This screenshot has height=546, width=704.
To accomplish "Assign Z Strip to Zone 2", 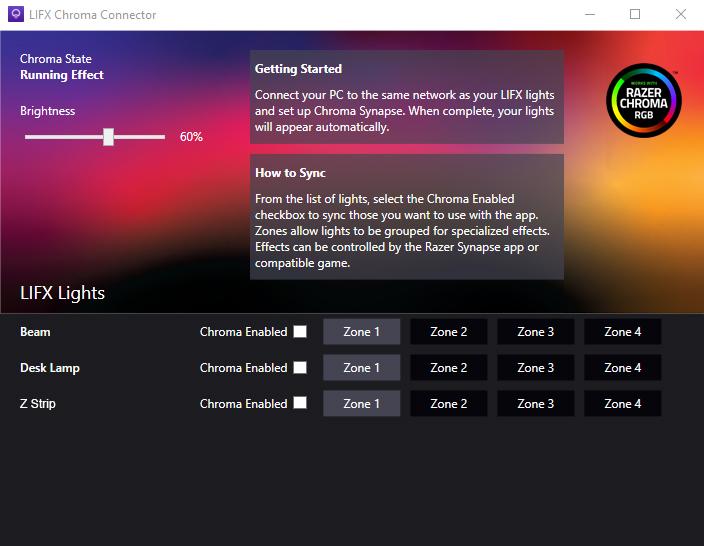I will [449, 404].
